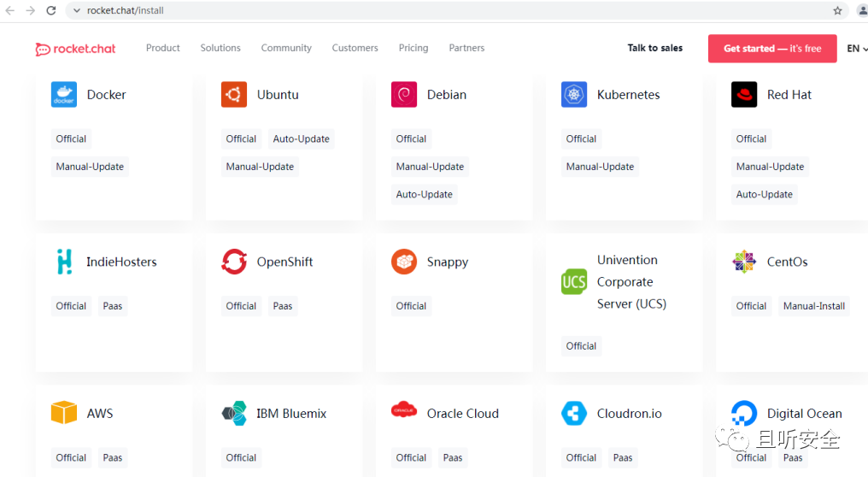This screenshot has height=477, width=868.
Task: Open the Debian install title
Action: pyautogui.click(x=446, y=95)
